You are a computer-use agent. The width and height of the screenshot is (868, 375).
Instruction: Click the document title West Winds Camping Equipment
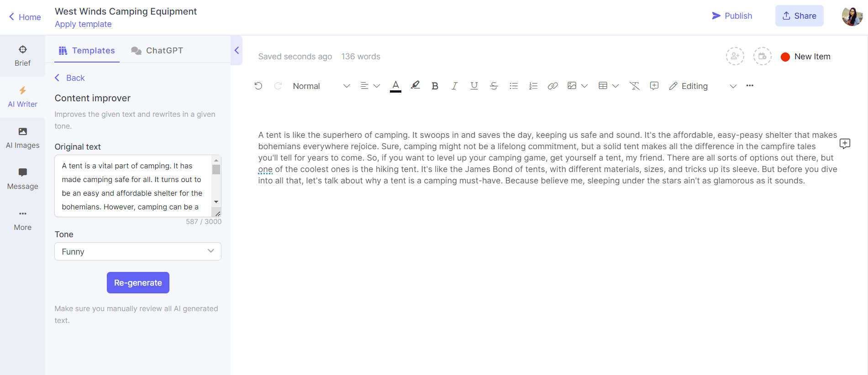click(x=126, y=11)
